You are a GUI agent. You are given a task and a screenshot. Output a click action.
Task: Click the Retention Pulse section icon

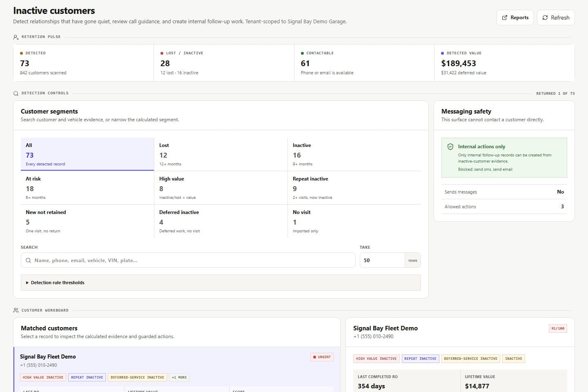coord(16,37)
